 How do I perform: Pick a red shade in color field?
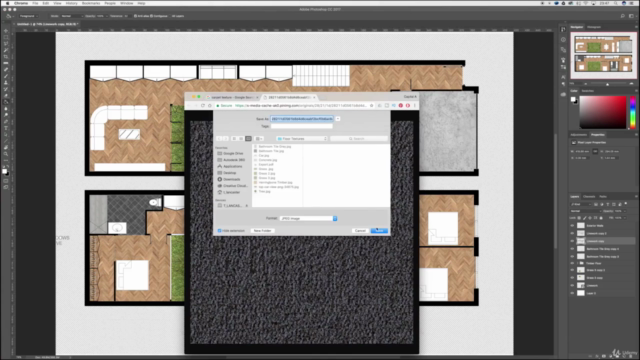click(602, 112)
